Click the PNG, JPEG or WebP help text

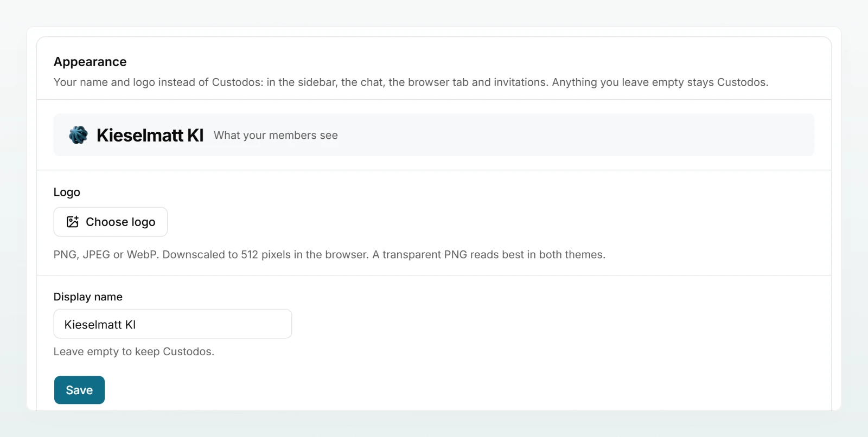[x=329, y=255]
